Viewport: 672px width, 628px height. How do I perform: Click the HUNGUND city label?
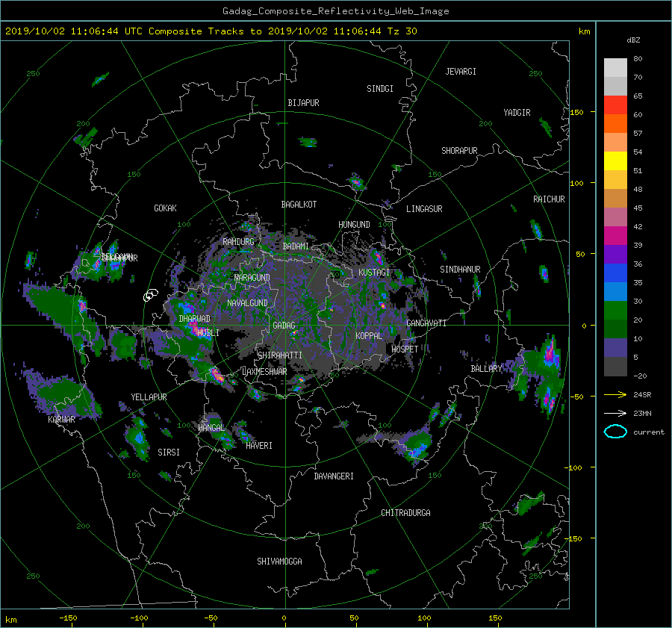[354, 225]
